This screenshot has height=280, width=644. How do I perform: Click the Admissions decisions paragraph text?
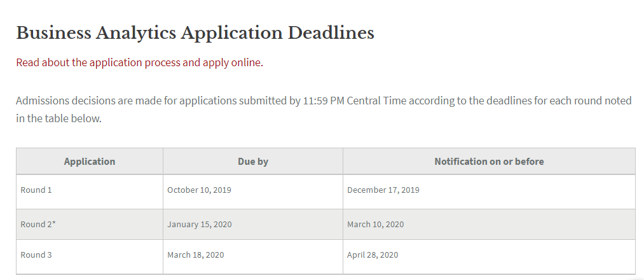click(323, 101)
